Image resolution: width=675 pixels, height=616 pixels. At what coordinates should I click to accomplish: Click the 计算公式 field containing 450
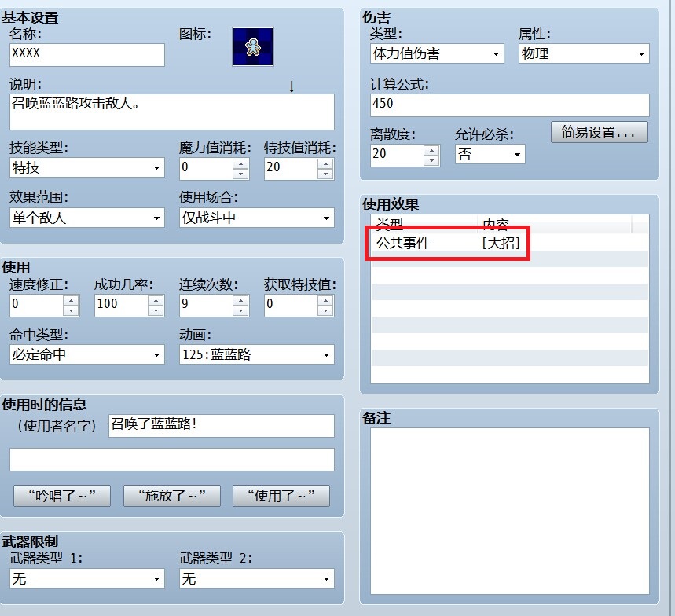(510, 105)
